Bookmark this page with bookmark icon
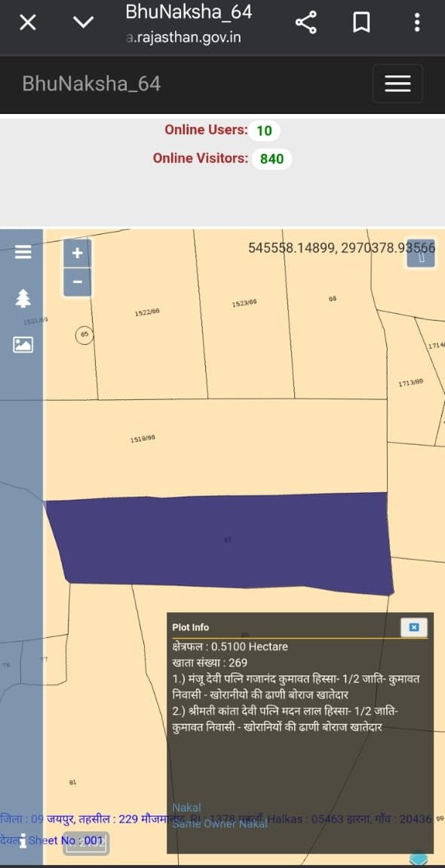The width and height of the screenshot is (445, 868). point(361,23)
